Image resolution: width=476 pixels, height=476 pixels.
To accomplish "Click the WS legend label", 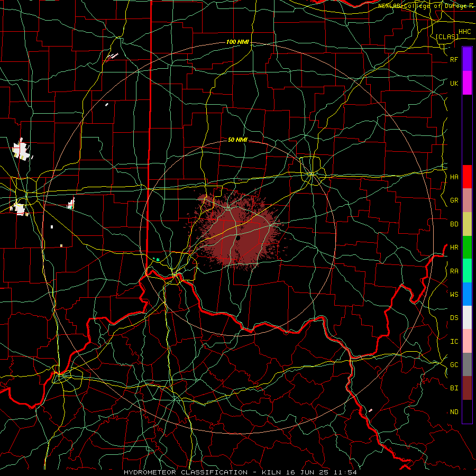I will click(x=454, y=294).
